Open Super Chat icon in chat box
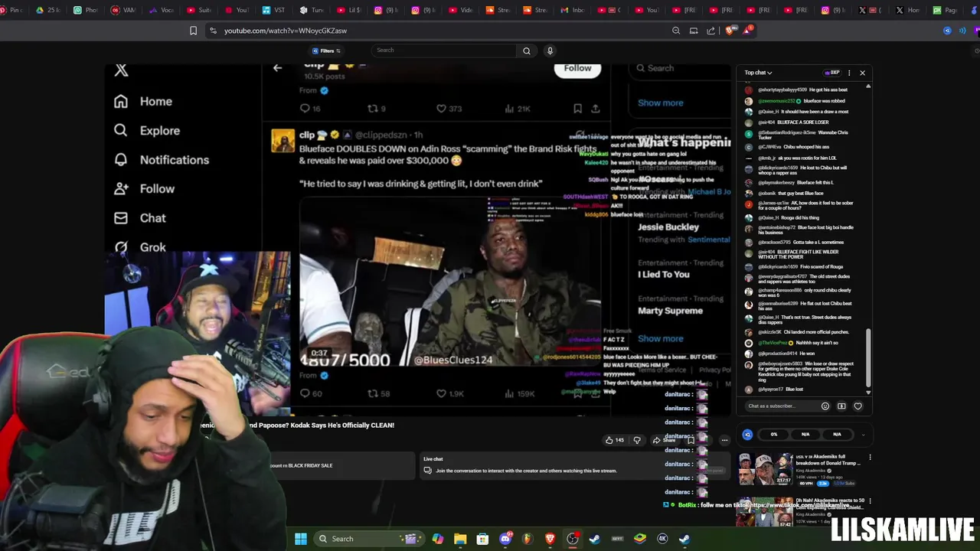980x551 pixels. click(841, 406)
